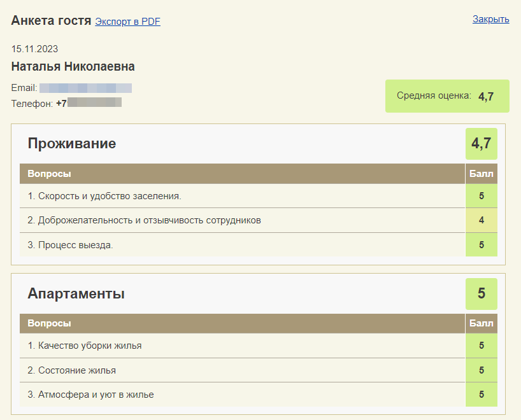This screenshot has width=521, height=420.
Task: Click the Балл header in Апартаменты table
Action: tap(481, 323)
